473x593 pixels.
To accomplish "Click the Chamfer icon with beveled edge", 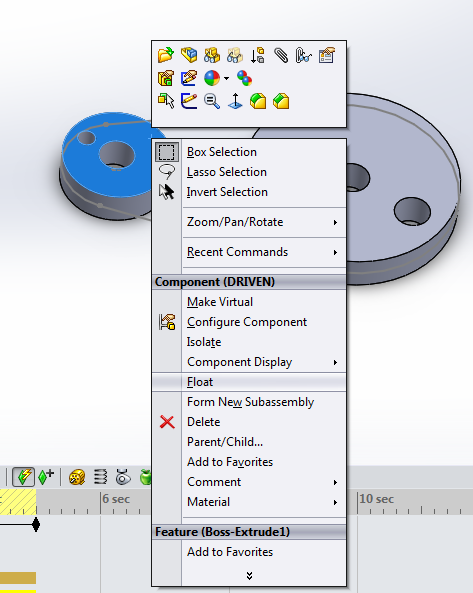I will pyautogui.click(x=281, y=101).
